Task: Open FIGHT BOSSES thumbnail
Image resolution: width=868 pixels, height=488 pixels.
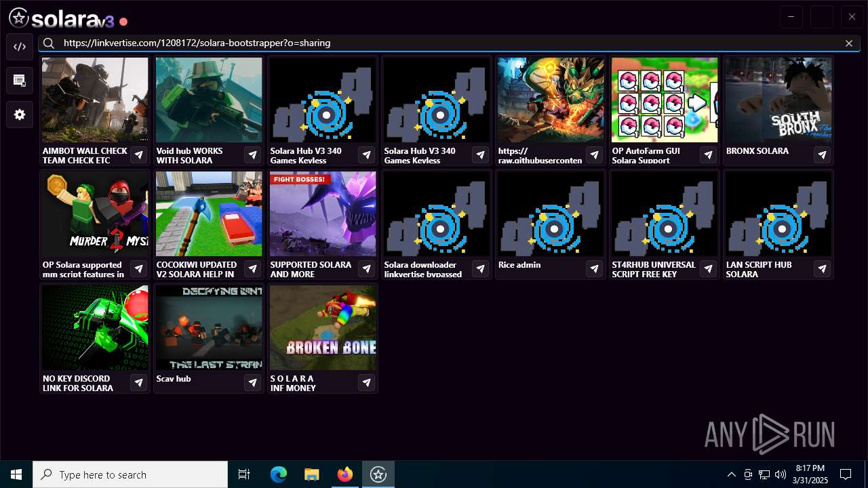Action: point(323,213)
